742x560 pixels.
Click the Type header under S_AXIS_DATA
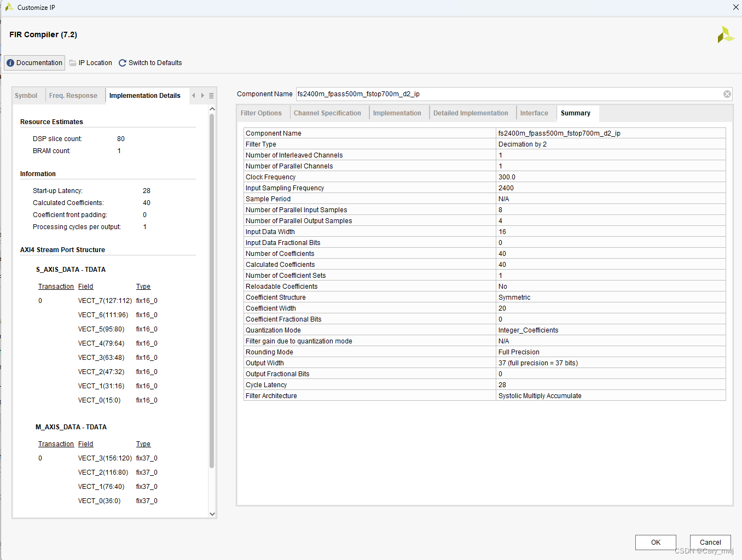point(143,287)
